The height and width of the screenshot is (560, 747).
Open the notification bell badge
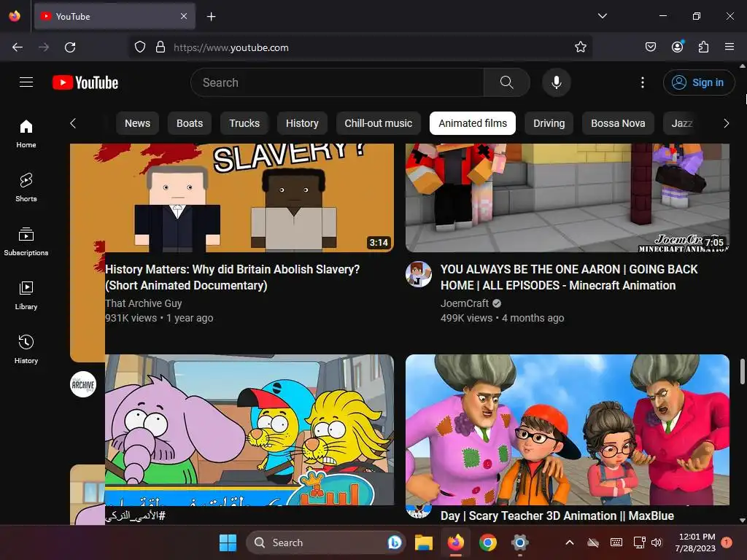pyautogui.click(x=727, y=542)
